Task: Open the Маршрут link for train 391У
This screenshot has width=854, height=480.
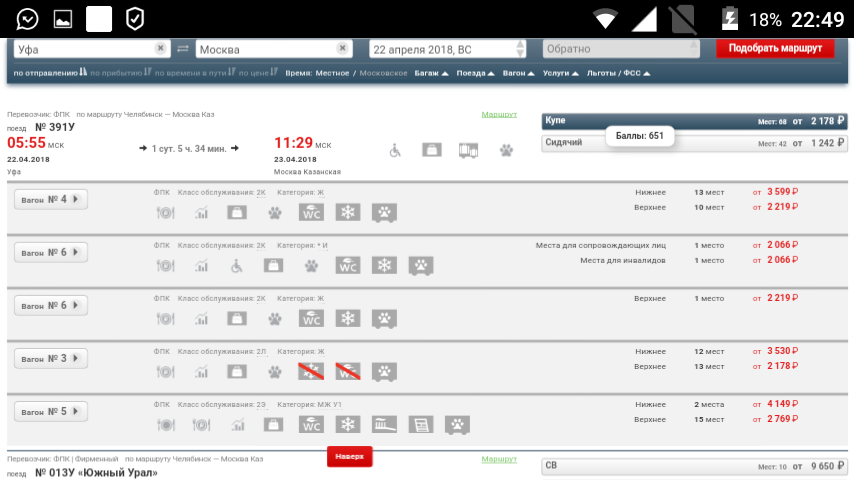Action: (499, 115)
